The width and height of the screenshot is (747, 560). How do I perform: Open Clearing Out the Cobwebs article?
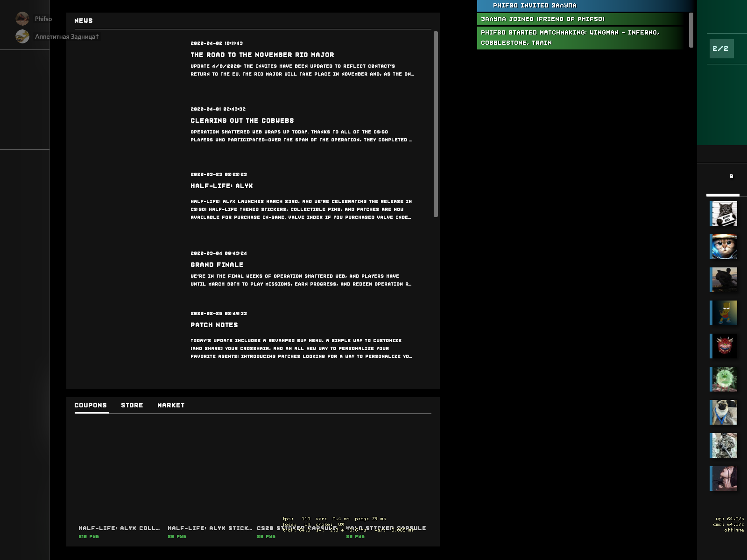(242, 120)
